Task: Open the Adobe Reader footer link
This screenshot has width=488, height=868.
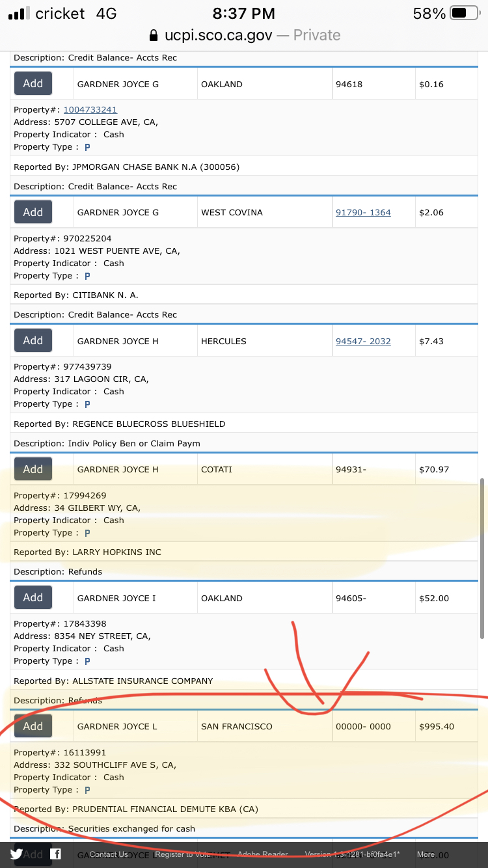Action: 263,854
